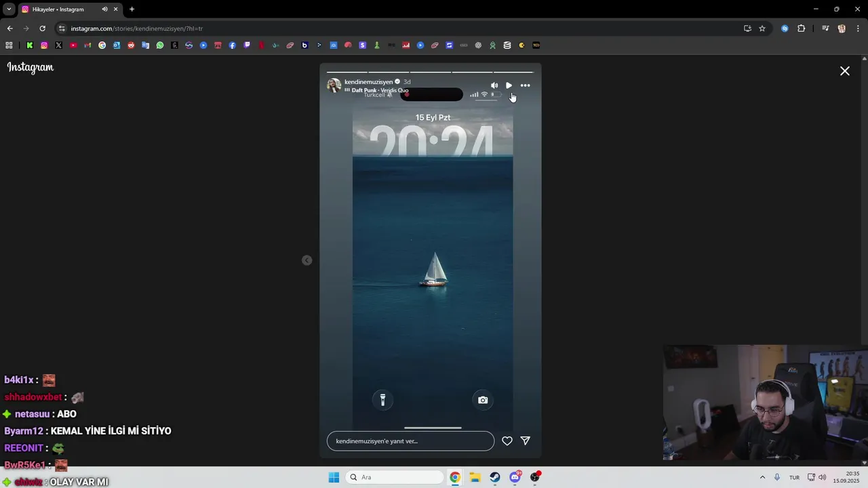Open OBS Studio from the taskbar
The height and width of the screenshot is (488, 868).
(x=535, y=477)
